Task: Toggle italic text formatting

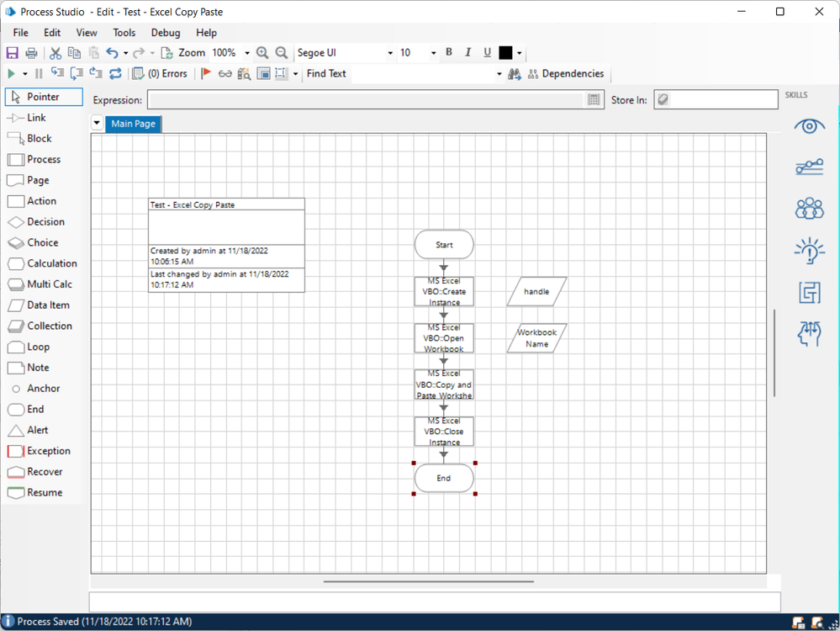Action: [468, 52]
